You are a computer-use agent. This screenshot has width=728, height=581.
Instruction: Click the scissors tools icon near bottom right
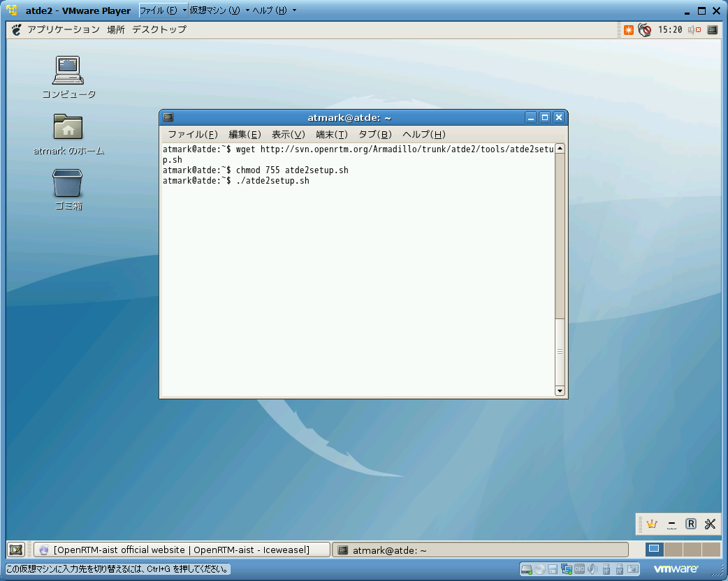click(x=710, y=524)
